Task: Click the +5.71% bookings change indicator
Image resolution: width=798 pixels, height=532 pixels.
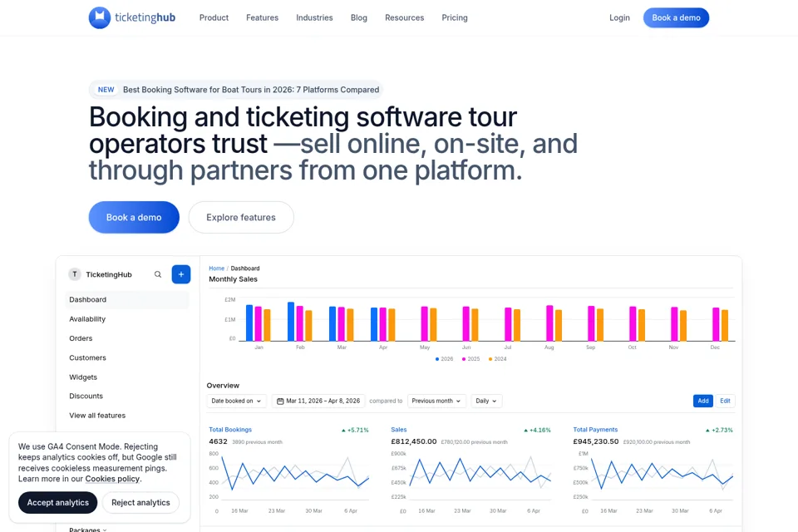Action: [x=355, y=431]
